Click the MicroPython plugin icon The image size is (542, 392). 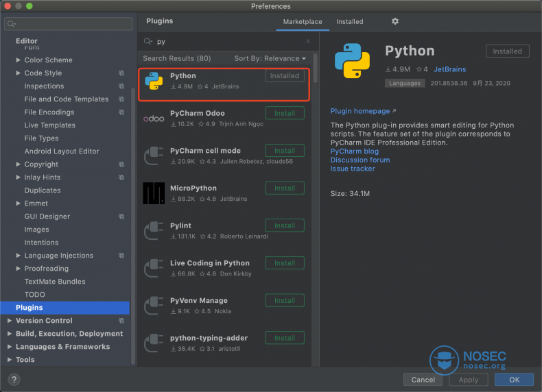tap(154, 193)
